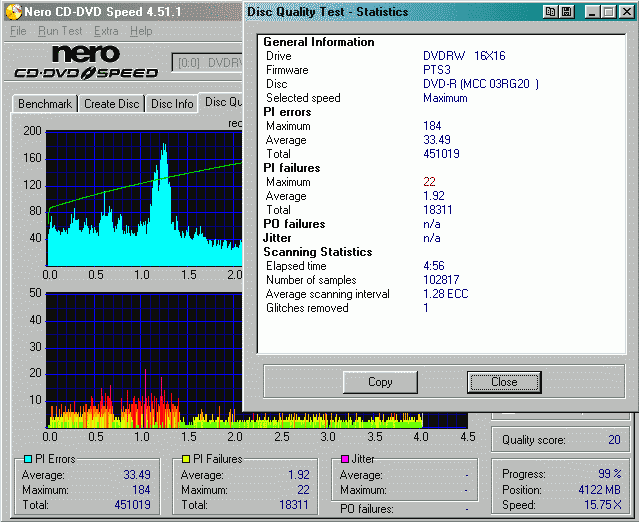Click PI Failures Average 1.92 in bottom panel
The image size is (639, 522).
tap(299, 475)
